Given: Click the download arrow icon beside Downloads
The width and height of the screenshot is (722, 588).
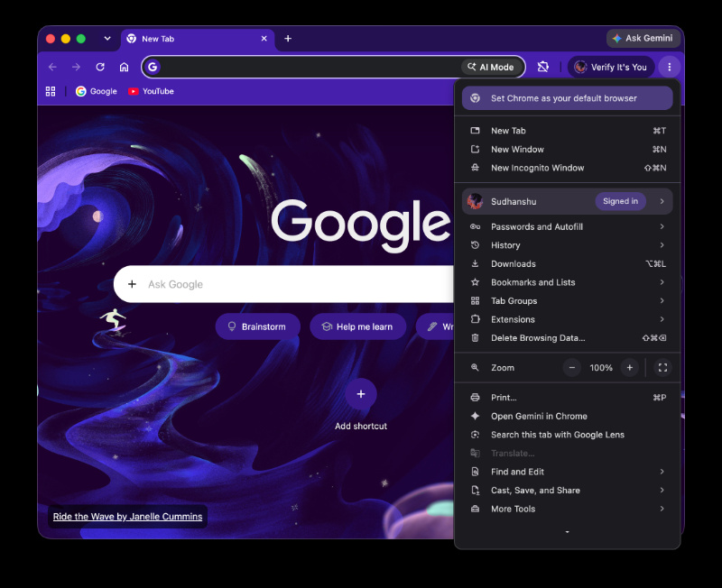Looking at the screenshot, I should click(475, 263).
